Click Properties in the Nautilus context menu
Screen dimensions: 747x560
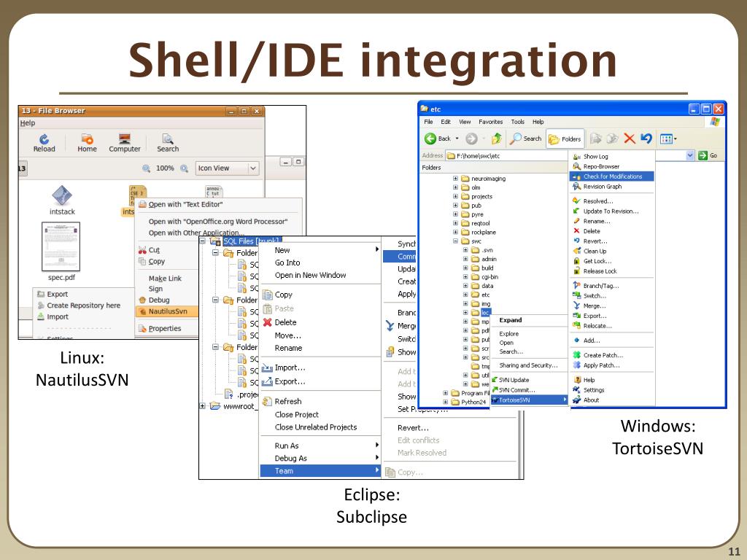pos(164,329)
